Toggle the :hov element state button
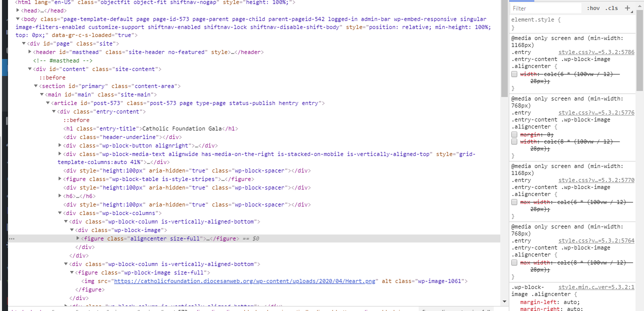The image size is (644, 311). (593, 8)
